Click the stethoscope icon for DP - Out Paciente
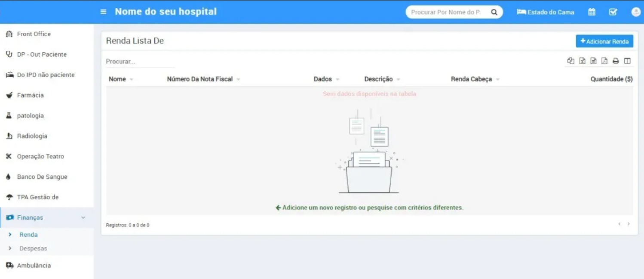The height and width of the screenshot is (279, 644). click(x=9, y=54)
